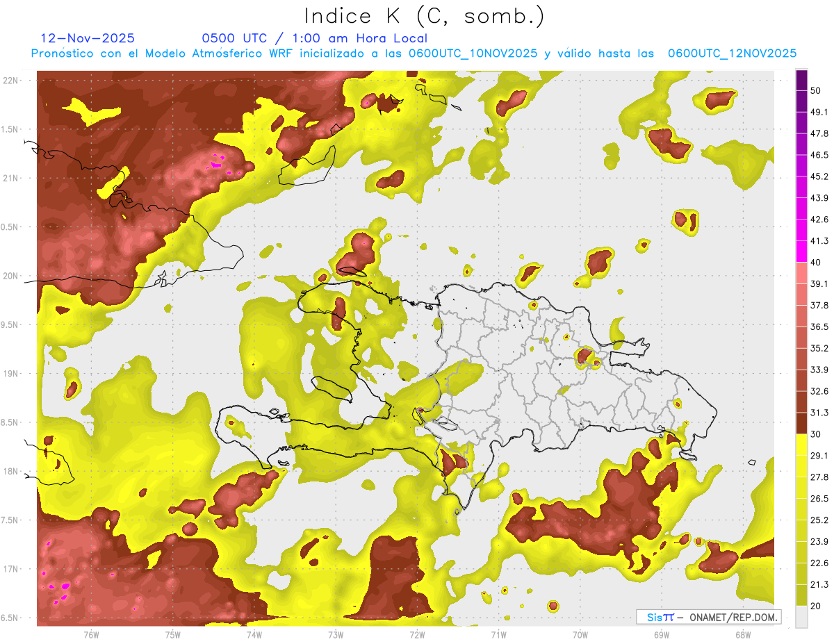The height and width of the screenshot is (644, 834).
Task: Click the '71W' longitude axis label
Action: (x=498, y=635)
